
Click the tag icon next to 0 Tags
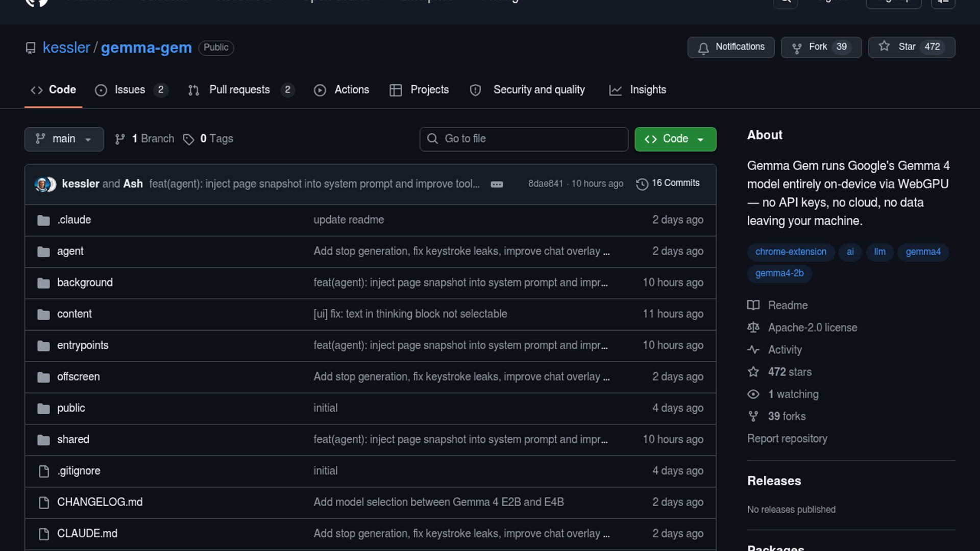click(188, 139)
